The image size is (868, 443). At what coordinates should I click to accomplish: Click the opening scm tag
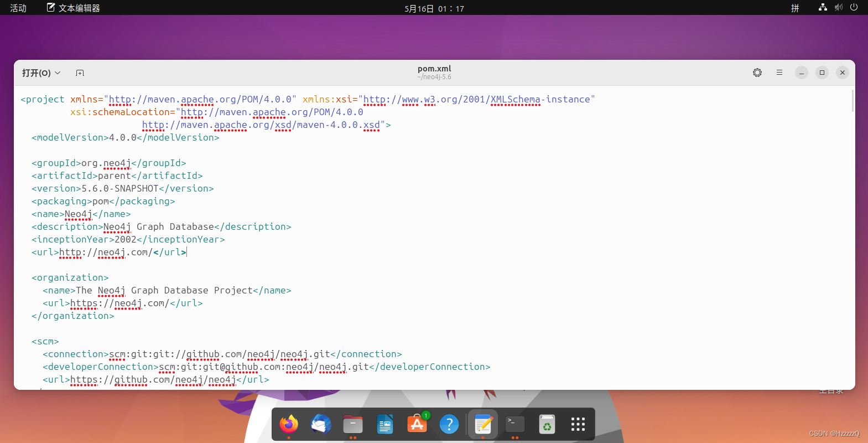(x=45, y=341)
